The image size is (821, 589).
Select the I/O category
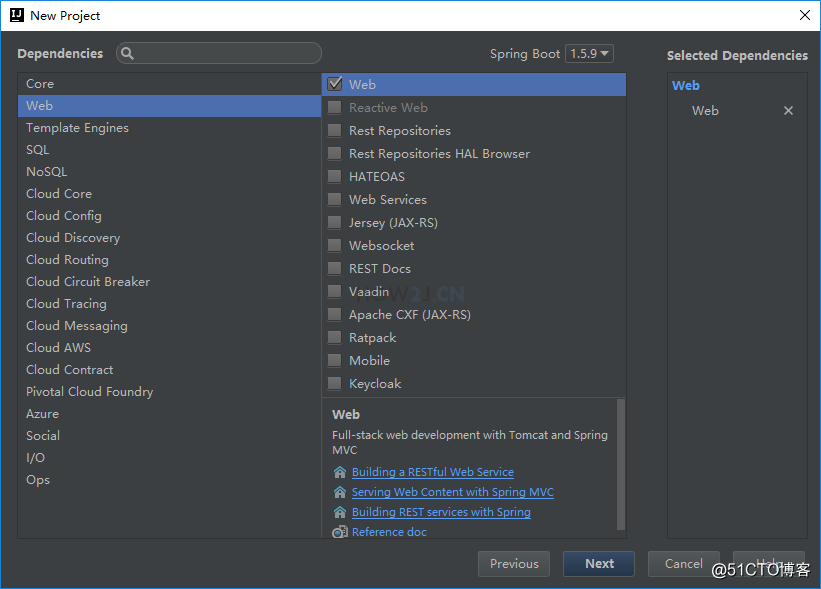[x=169, y=458]
